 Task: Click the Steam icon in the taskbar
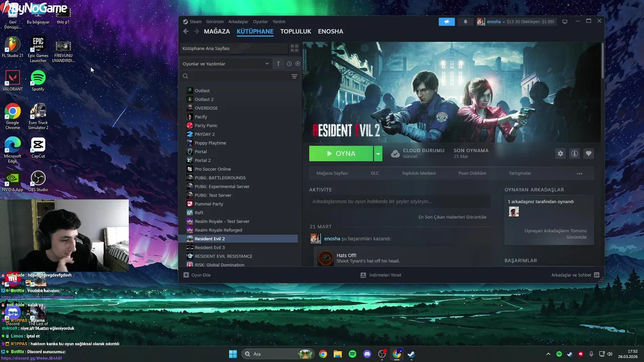[411, 354]
